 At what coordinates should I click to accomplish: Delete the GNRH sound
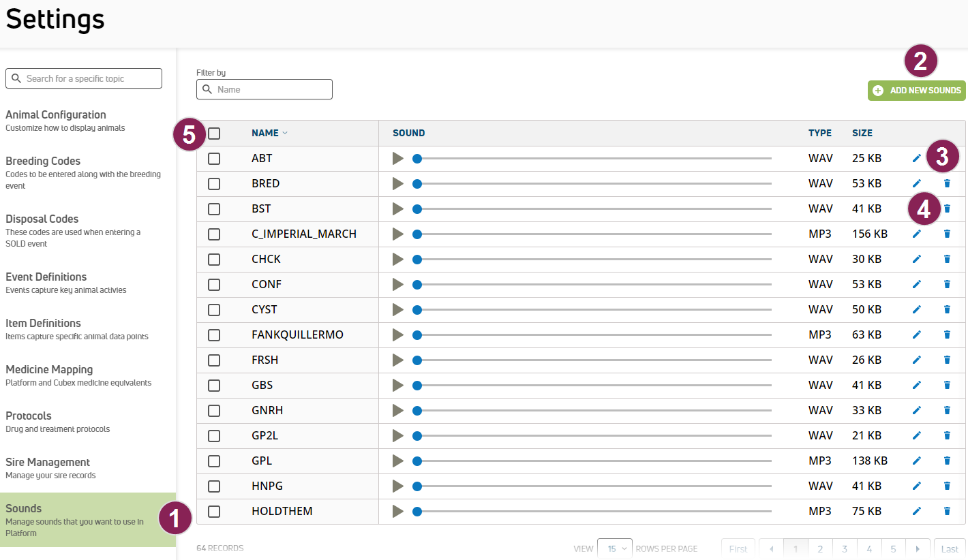point(947,410)
